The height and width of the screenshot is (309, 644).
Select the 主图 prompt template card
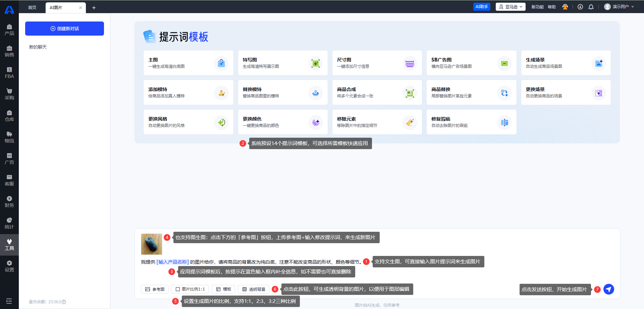pyautogui.click(x=188, y=63)
